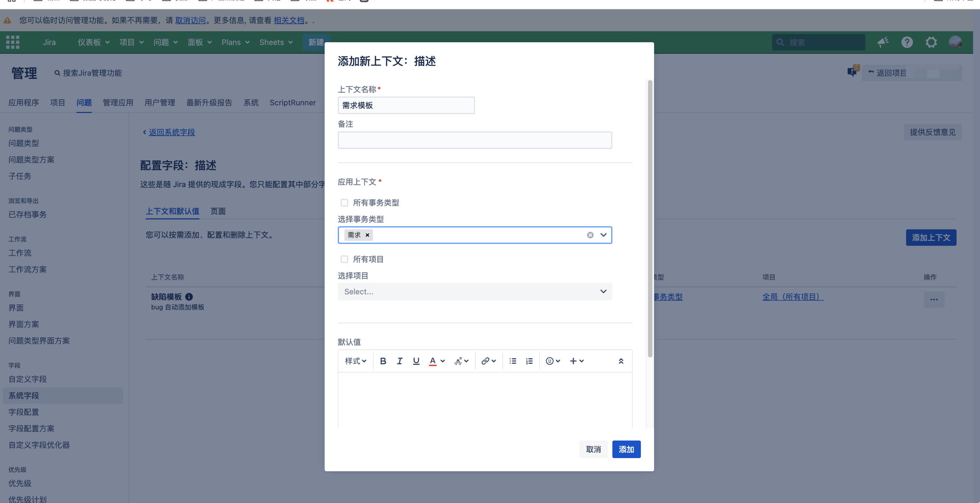Open 字段配置方案 in sidebar
This screenshot has height=503, width=980.
(x=32, y=428)
